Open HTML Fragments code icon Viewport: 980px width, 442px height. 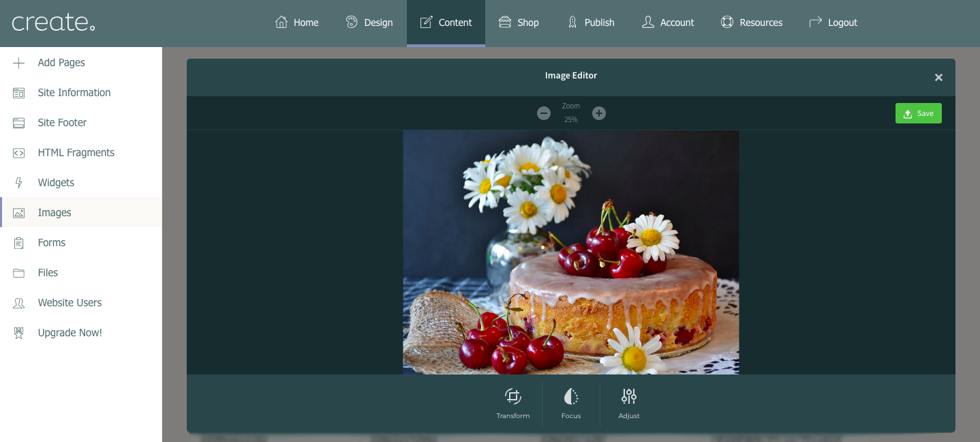(x=19, y=153)
